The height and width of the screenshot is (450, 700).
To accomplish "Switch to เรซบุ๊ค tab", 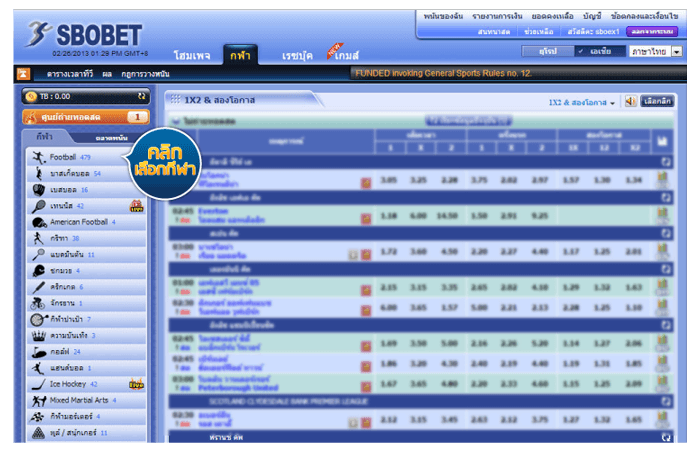I will (297, 55).
